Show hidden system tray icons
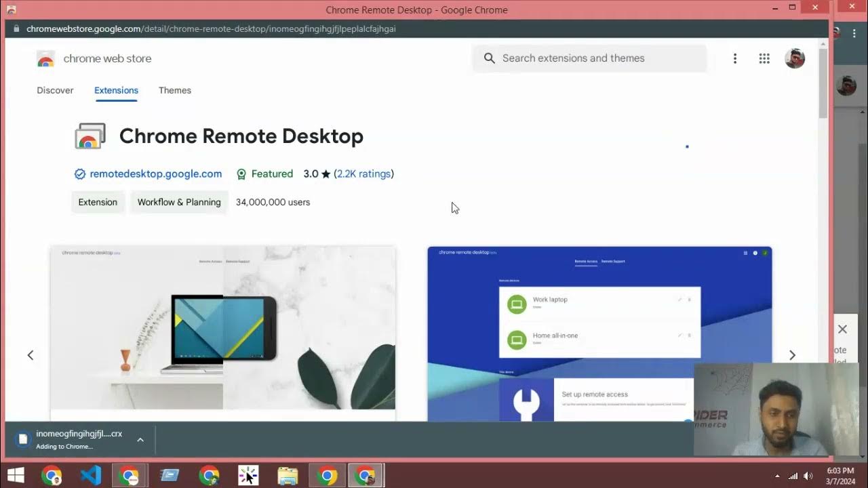The width and height of the screenshot is (868, 488). (776, 476)
